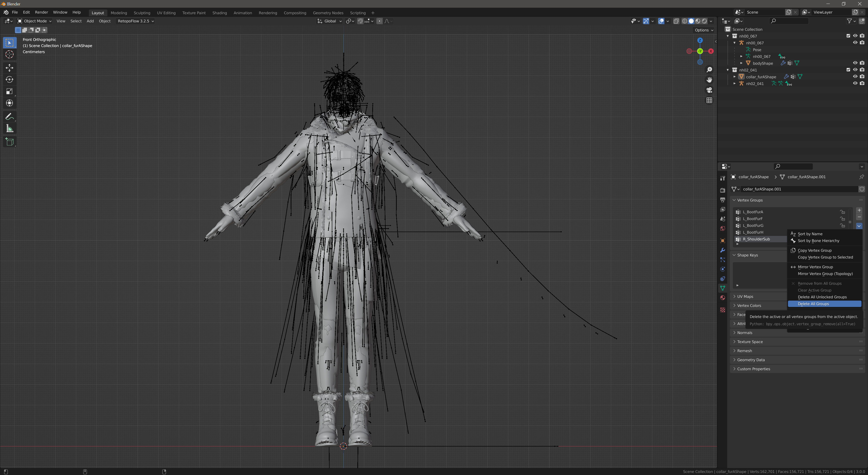Enable material preview shading
868x475 pixels.
click(698, 21)
